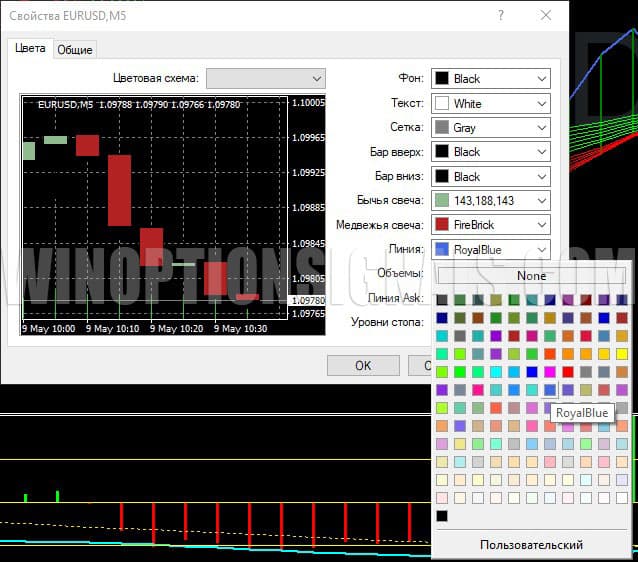638x562 pixels.
Task: Open the Бар вверх color dropdown
Action: [490, 152]
